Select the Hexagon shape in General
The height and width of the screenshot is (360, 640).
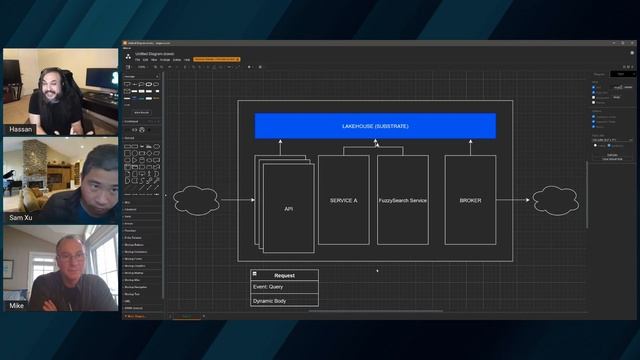[x=127, y=160]
